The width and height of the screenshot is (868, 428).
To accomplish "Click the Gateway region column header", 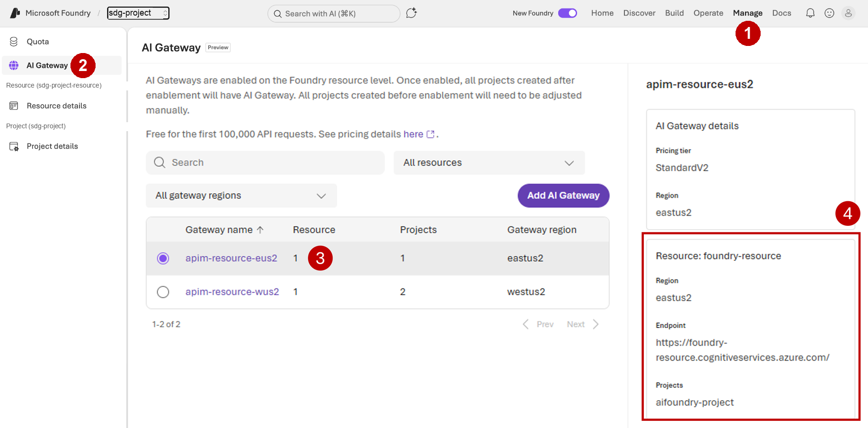I will tap(542, 230).
